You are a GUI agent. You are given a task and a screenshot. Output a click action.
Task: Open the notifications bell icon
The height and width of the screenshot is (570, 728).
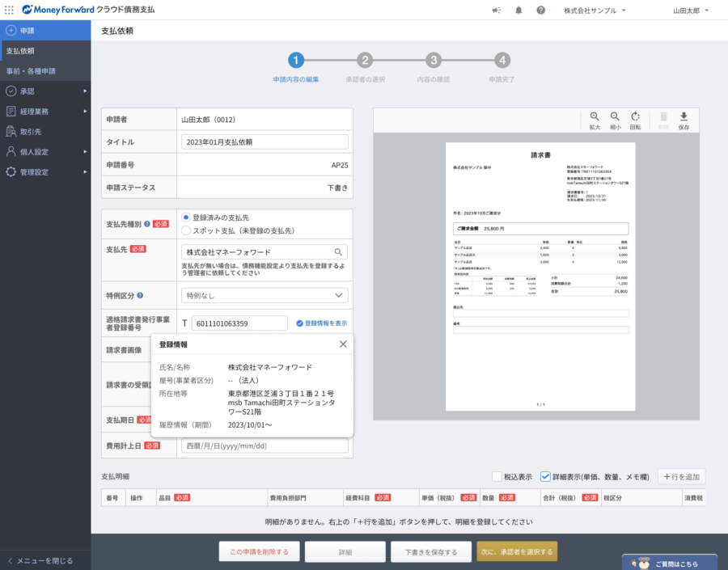[518, 11]
